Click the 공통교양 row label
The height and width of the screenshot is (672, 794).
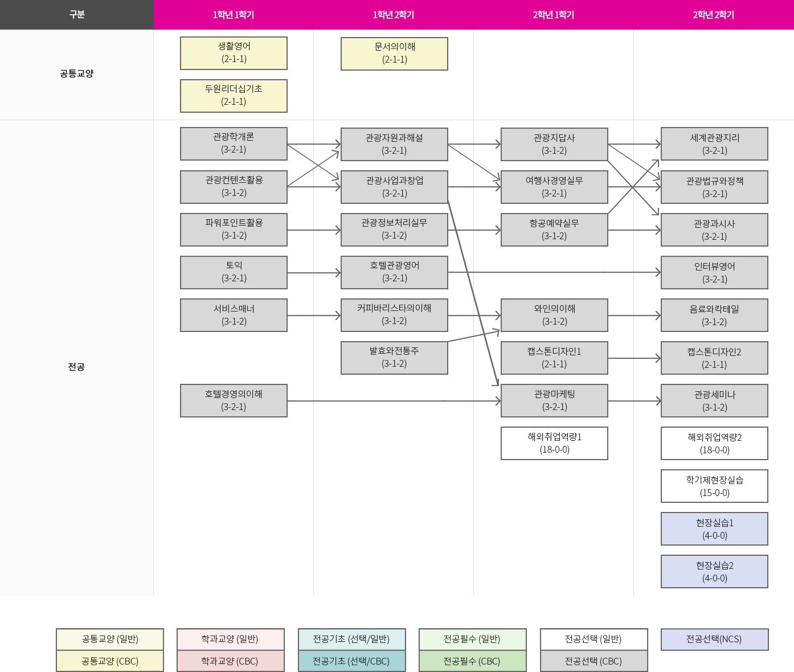click(77, 74)
